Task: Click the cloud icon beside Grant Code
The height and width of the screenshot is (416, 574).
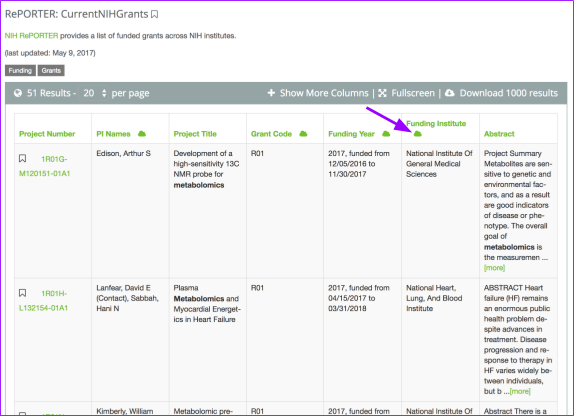Action: [x=303, y=134]
